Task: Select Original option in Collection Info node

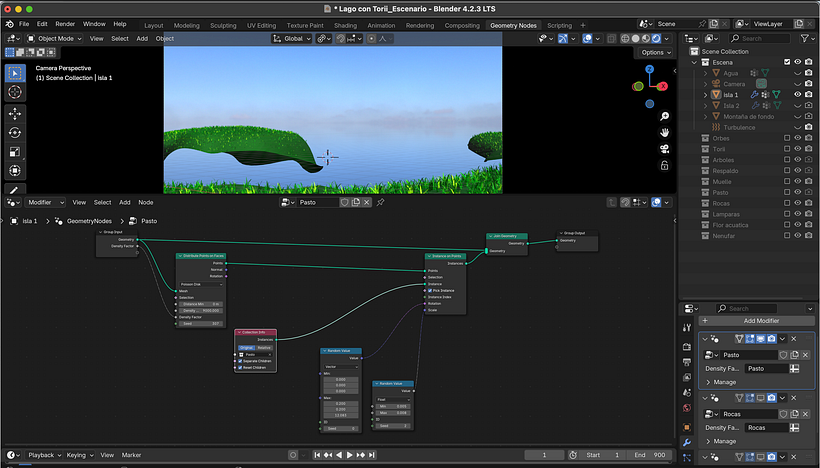Action: 246,348
